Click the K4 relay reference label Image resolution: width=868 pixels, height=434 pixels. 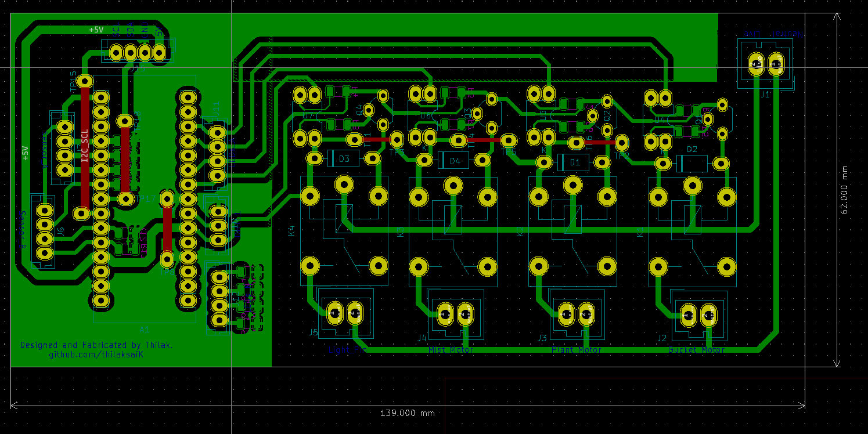point(291,230)
